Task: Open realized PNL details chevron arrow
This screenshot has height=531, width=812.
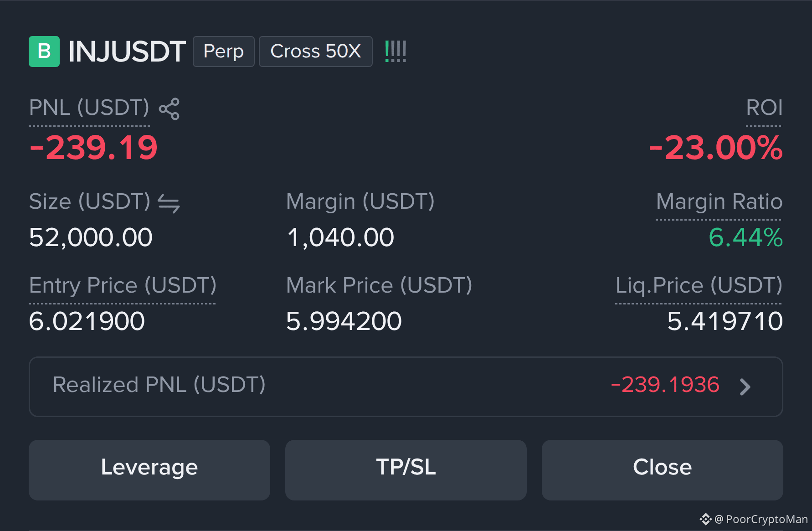Action: click(x=745, y=387)
